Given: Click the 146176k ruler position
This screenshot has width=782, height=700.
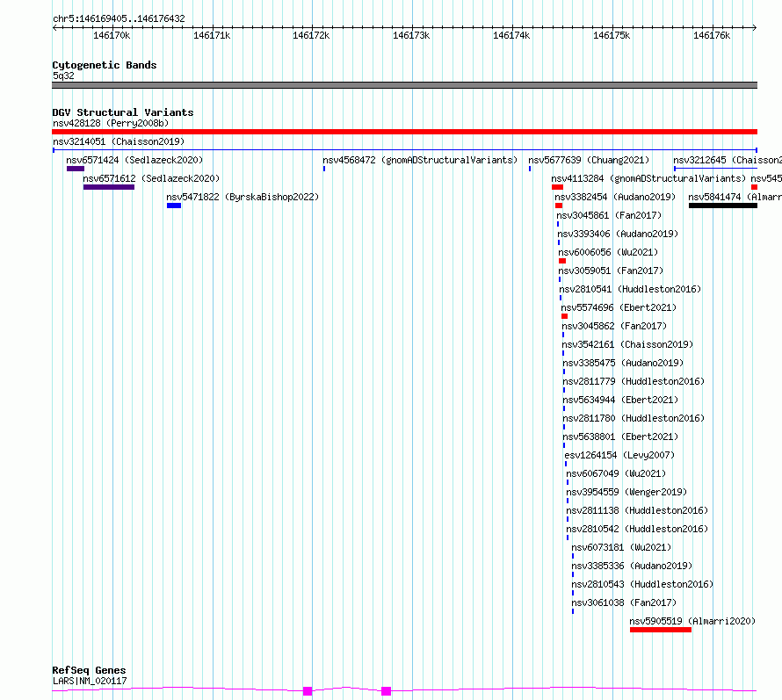Looking at the screenshot, I should click(x=713, y=35).
